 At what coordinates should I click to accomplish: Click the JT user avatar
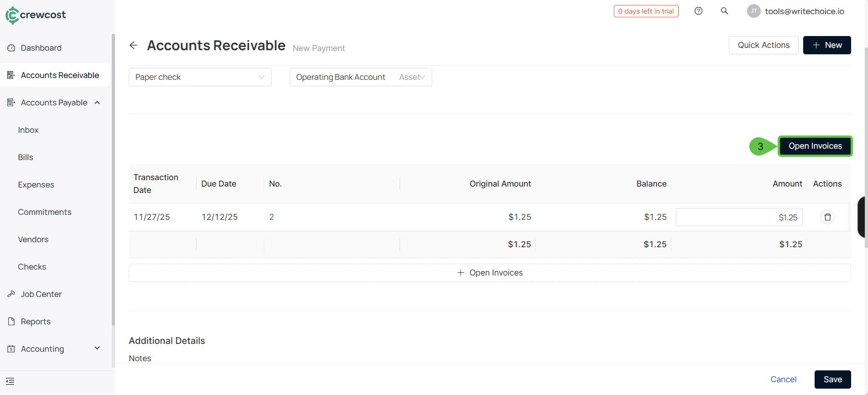pyautogui.click(x=753, y=11)
